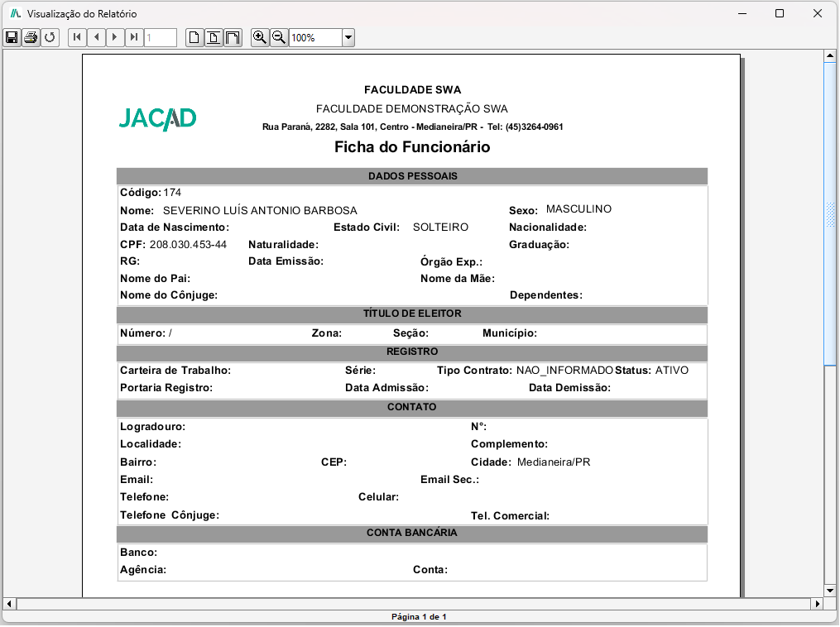Click the 'Agência:' label
Screen dimensions: 840x627
click(143, 570)
